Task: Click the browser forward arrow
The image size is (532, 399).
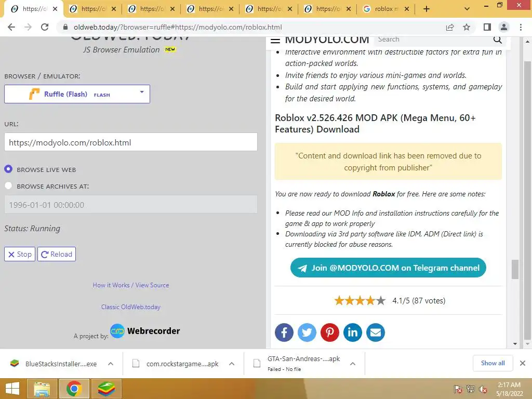Action: [28, 27]
